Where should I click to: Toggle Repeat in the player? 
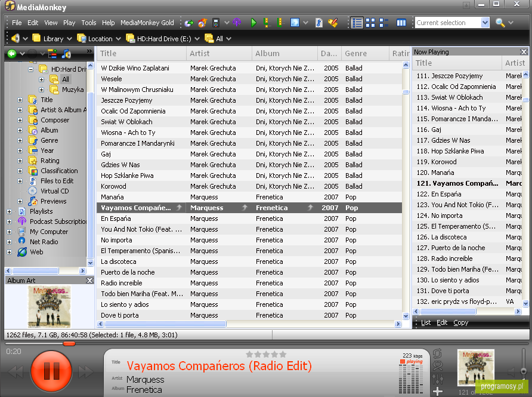(x=438, y=353)
